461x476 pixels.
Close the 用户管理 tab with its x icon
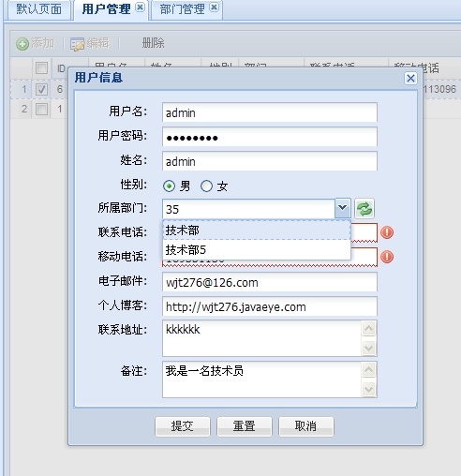(x=140, y=7)
